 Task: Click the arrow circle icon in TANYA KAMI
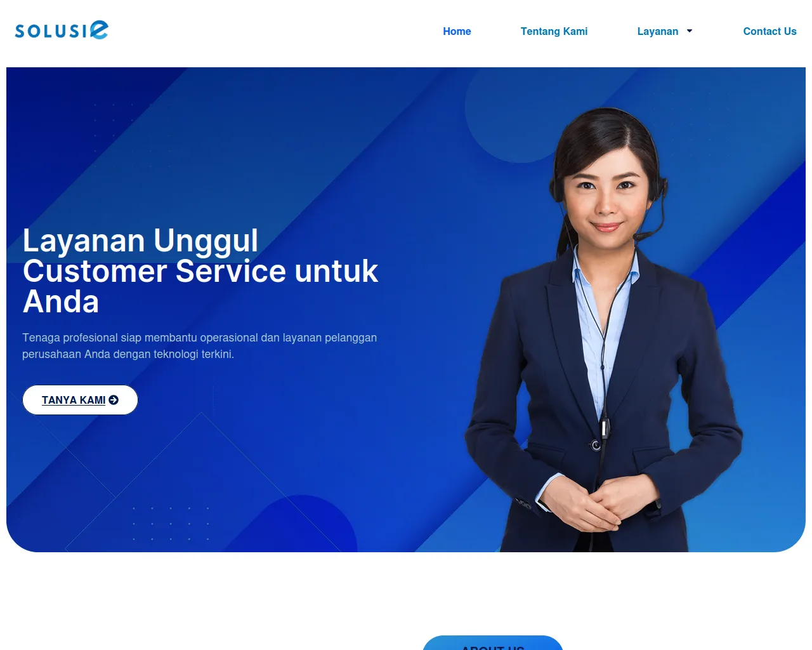114,400
